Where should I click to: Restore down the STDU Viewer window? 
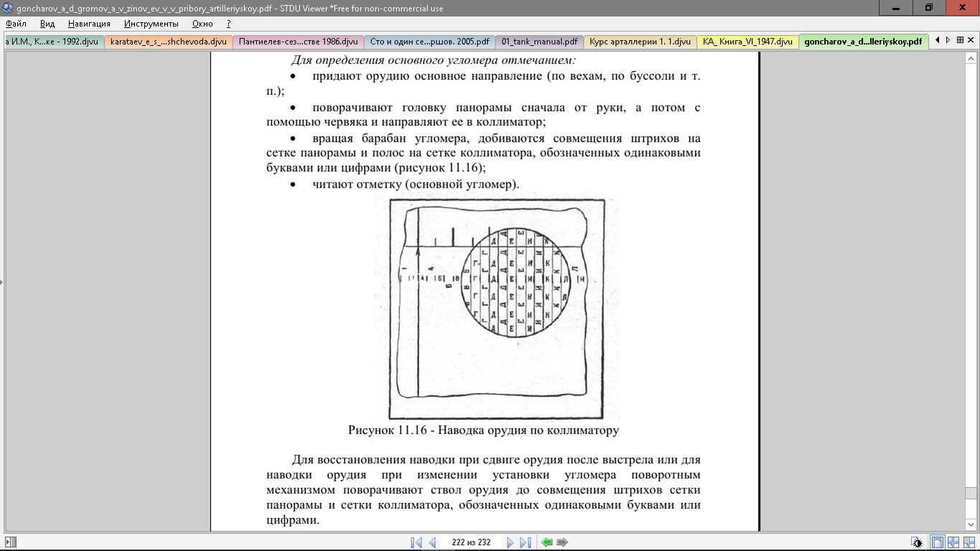click(929, 7)
